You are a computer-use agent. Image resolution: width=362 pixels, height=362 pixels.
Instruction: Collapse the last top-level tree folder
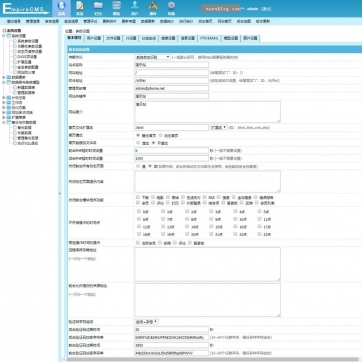click(4, 122)
